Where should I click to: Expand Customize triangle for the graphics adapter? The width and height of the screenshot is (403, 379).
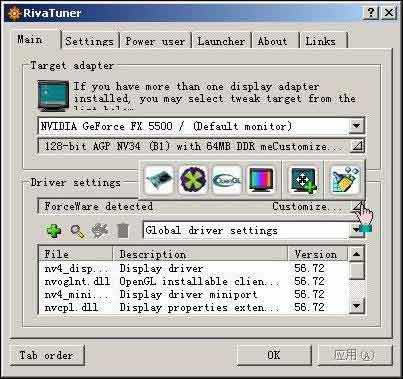pos(357,146)
